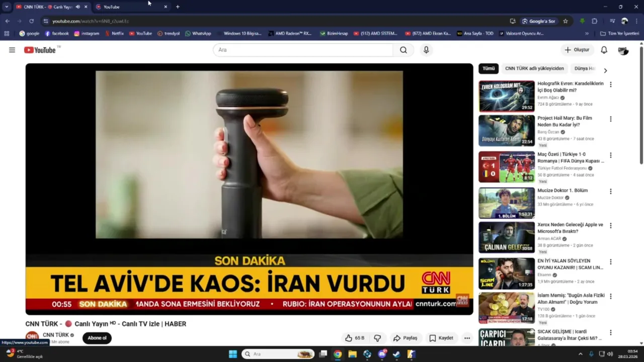Open the site info icon in address bar
This screenshot has width=644, height=362.
click(x=46, y=21)
